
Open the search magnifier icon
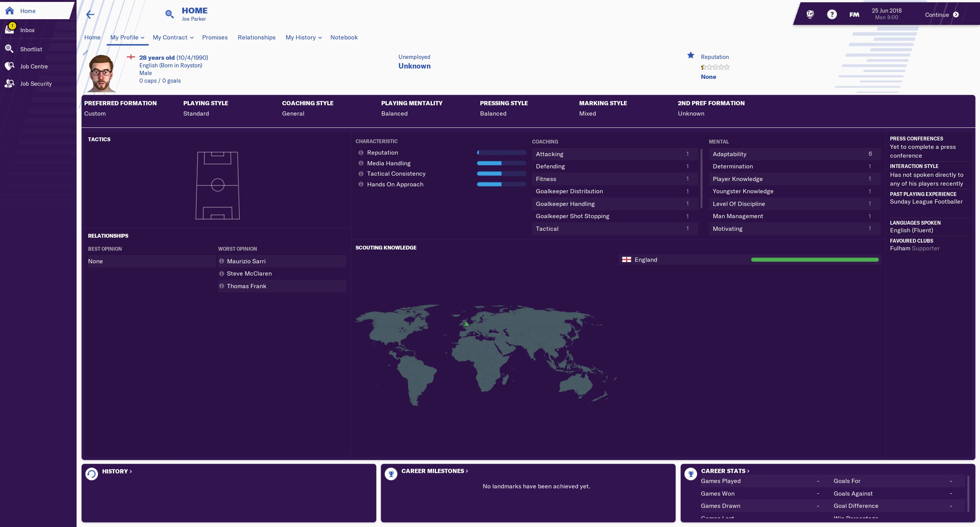tap(169, 14)
